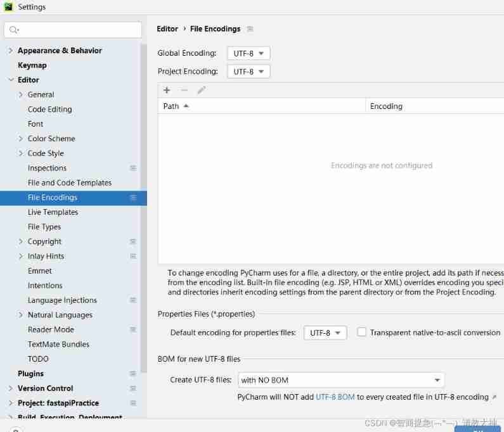Click the Path column sort arrow
The height and width of the screenshot is (432, 504).
186,106
